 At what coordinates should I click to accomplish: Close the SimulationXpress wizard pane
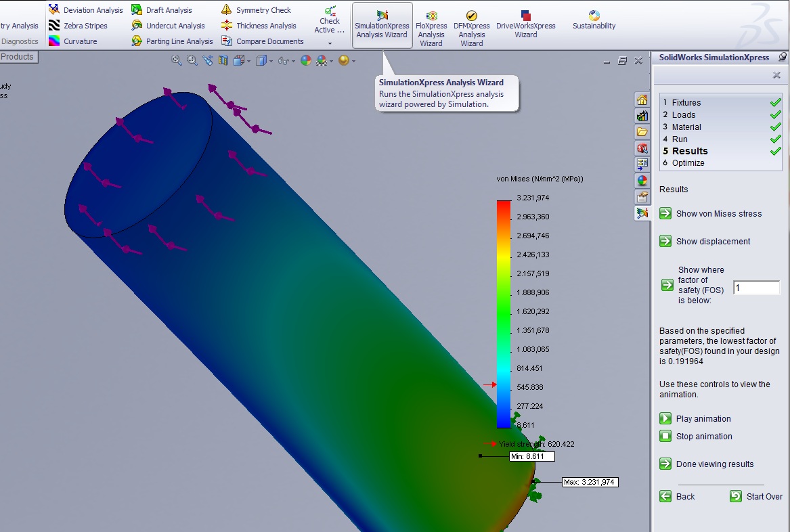tap(776, 75)
